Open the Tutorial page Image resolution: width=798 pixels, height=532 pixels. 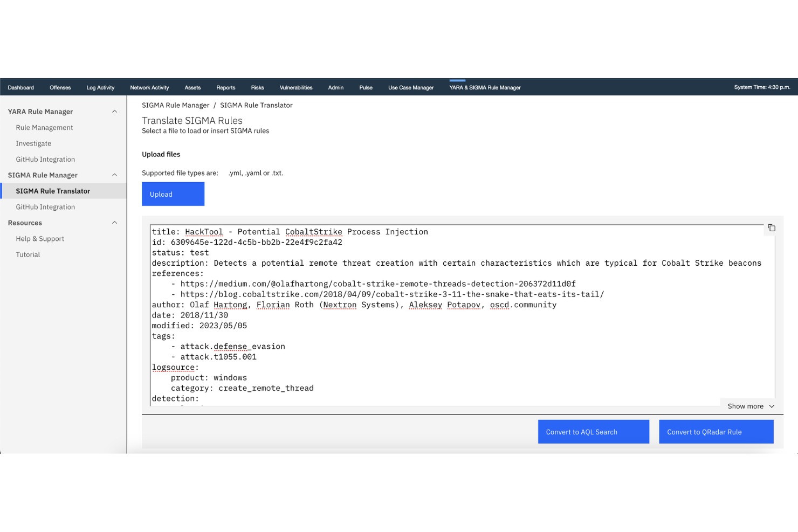coord(27,254)
